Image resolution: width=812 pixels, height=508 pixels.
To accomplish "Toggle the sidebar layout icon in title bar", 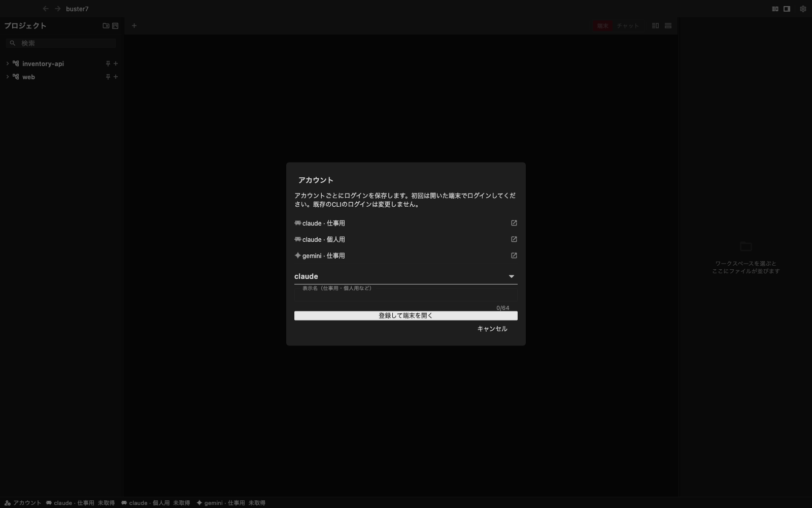I will pyautogui.click(x=775, y=9).
